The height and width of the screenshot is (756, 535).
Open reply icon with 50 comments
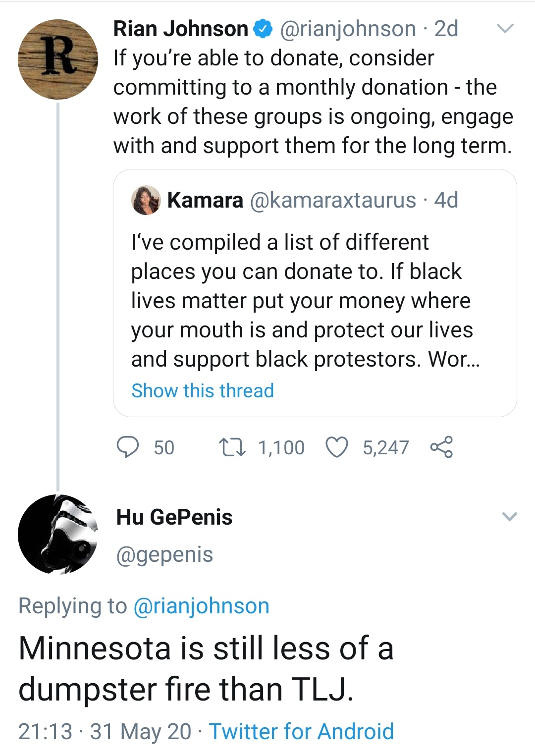[127, 447]
